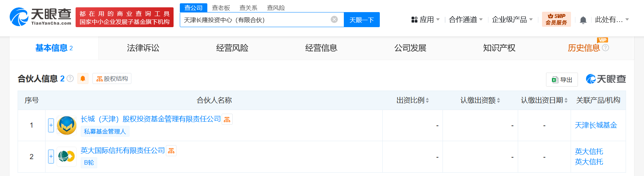
Task: Click the orange alert bell beside 合伙人信息
Action: point(83,78)
